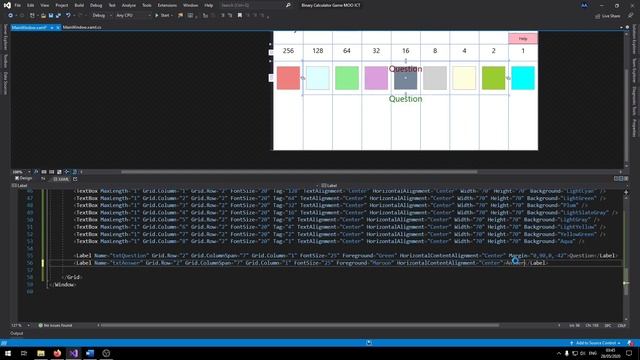The height and width of the screenshot is (360, 640).
Task: Select the 128 label in designer
Action: click(x=318, y=51)
